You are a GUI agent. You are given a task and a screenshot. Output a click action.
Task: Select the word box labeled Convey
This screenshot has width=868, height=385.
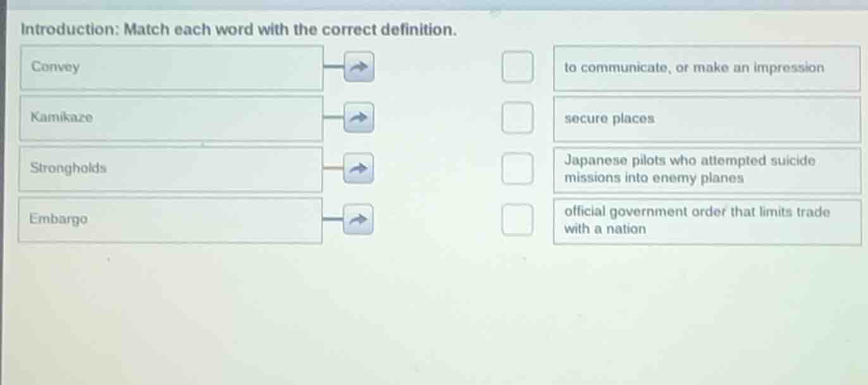pos(171,66)
